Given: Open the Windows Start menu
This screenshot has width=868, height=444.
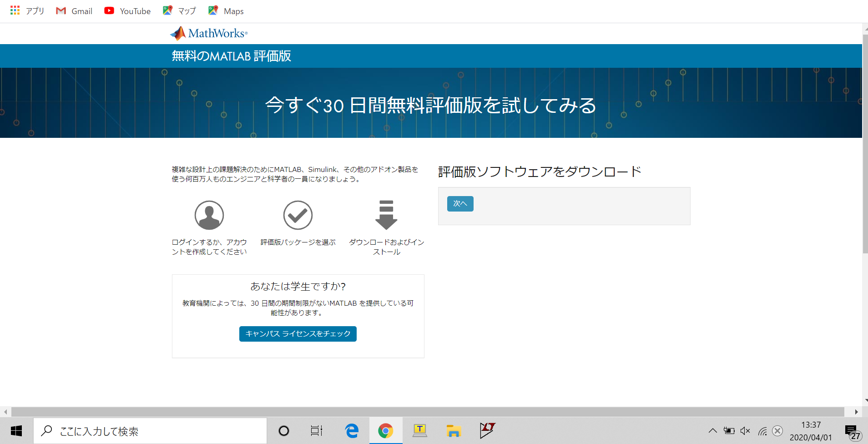Looking at the screenshot, I should click(x=16, y=431).
